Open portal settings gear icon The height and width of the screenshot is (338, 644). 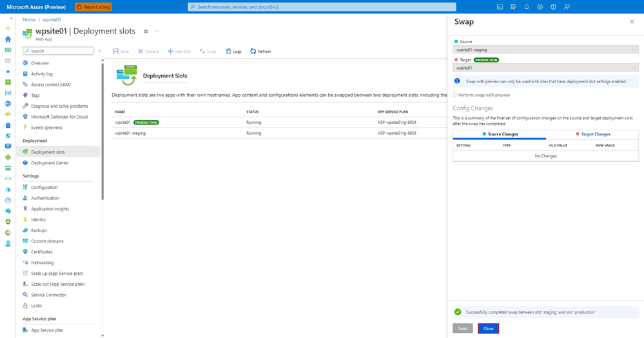540,7
